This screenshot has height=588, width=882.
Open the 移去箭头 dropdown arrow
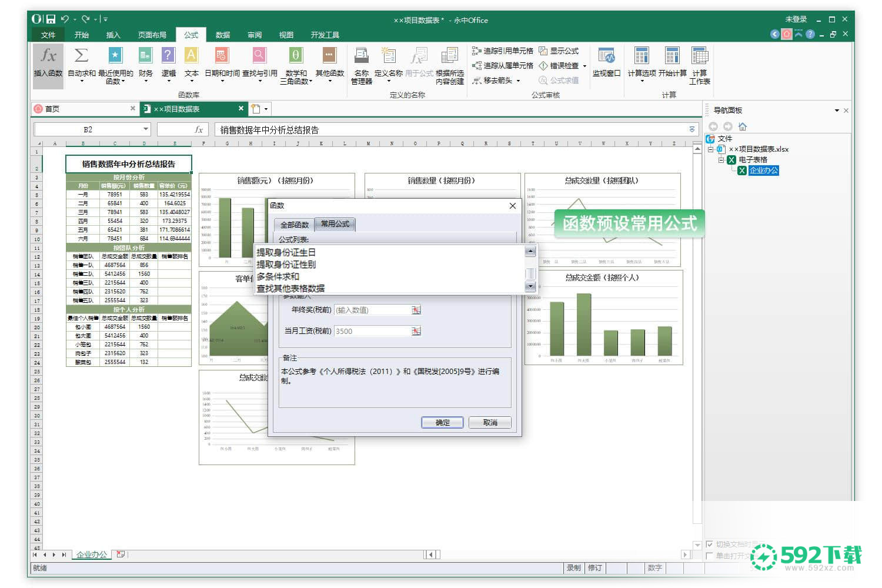(x=518, y=81)
